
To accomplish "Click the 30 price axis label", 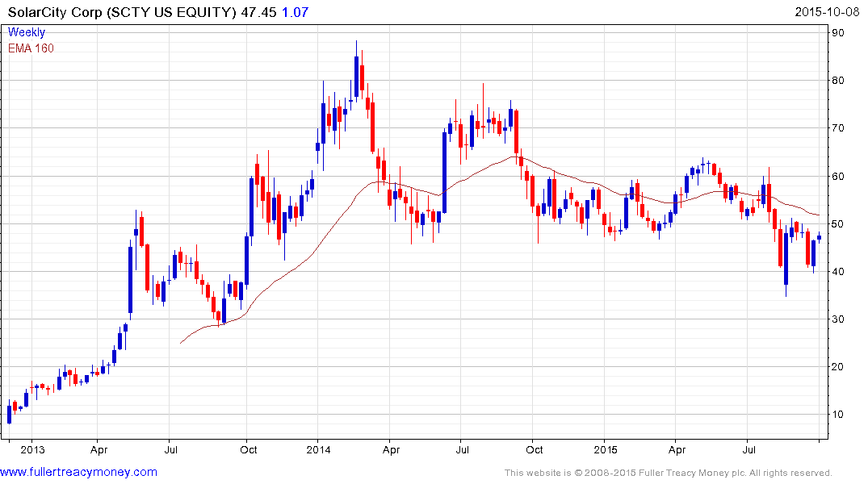I will [838, 319].
